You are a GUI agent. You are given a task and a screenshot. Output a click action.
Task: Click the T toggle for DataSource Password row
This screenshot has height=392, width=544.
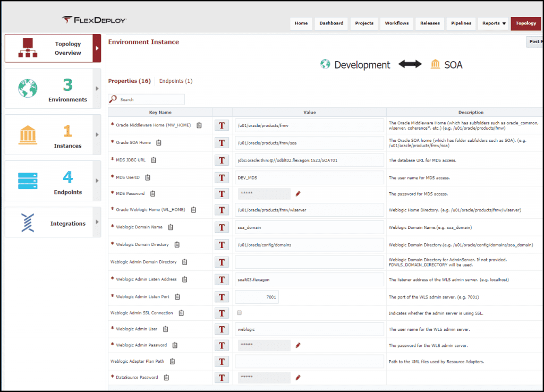222,377
